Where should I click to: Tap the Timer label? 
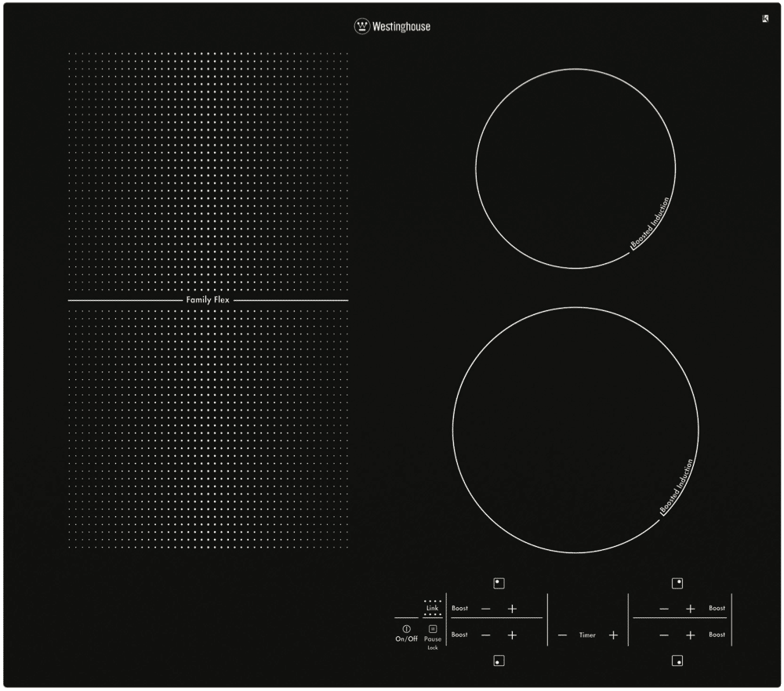coord(586,635)
